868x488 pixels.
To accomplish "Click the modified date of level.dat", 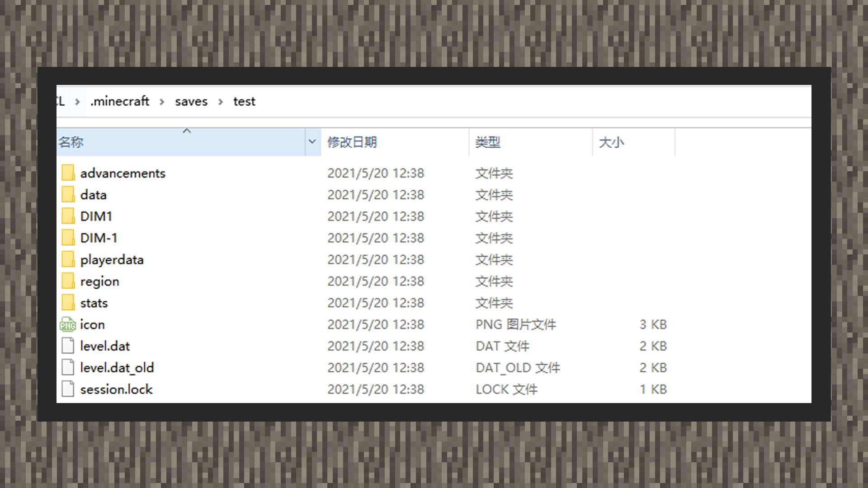I will [x=376, y=346].
